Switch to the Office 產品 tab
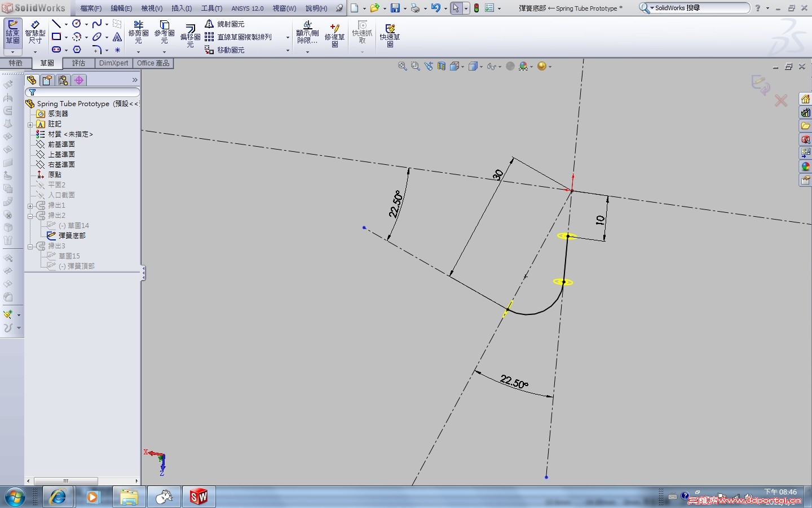This screenshot has height=508, width=812. (x=153, y=63)
